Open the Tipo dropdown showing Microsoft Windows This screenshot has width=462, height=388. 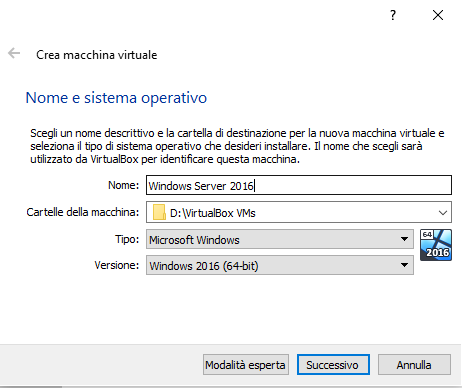(280, 239)
